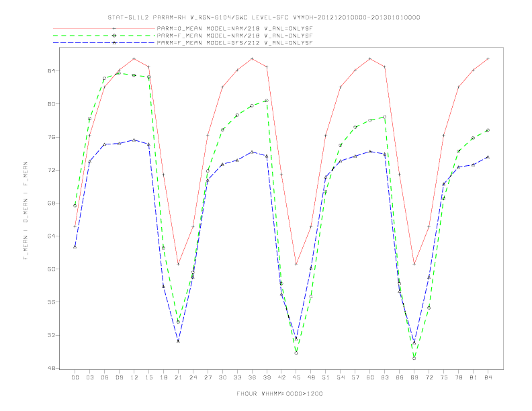This screenshot has width=532, height=411.
Task: Click y-axis tick label 52
Action: 52,335
